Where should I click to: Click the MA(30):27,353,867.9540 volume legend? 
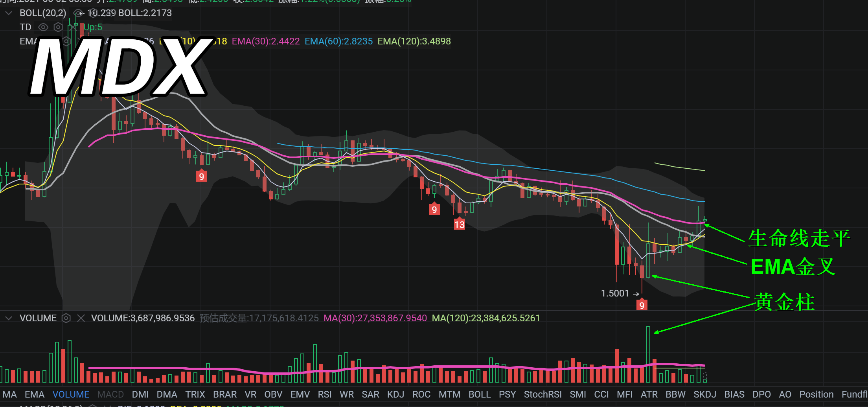[x=375, y=318]
